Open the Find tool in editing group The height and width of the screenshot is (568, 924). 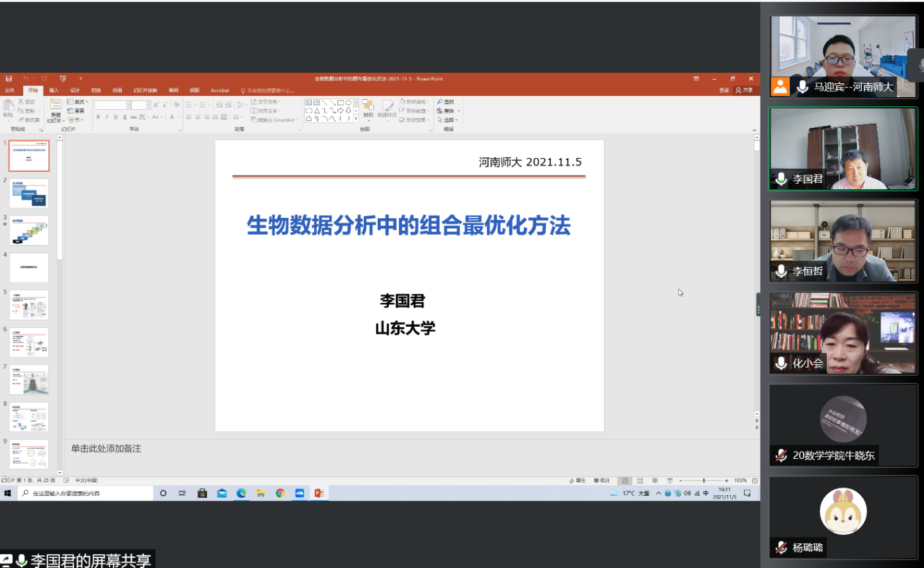446,102
